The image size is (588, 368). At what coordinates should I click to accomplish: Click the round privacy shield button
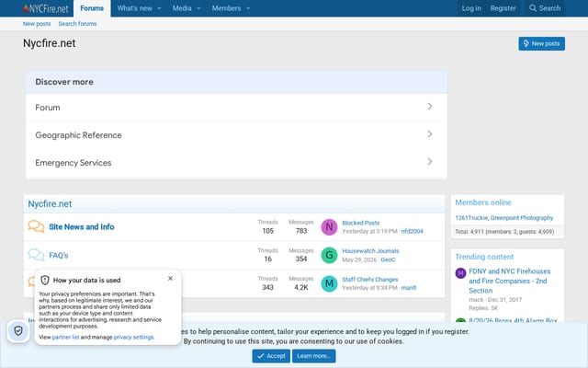tap(18, 331)
